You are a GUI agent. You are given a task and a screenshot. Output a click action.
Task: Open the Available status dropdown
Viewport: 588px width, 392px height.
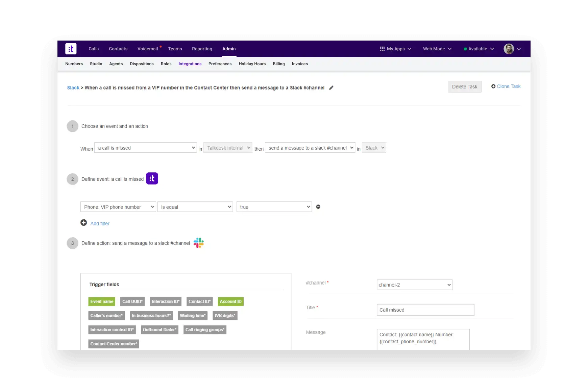(x=479, y=49)
